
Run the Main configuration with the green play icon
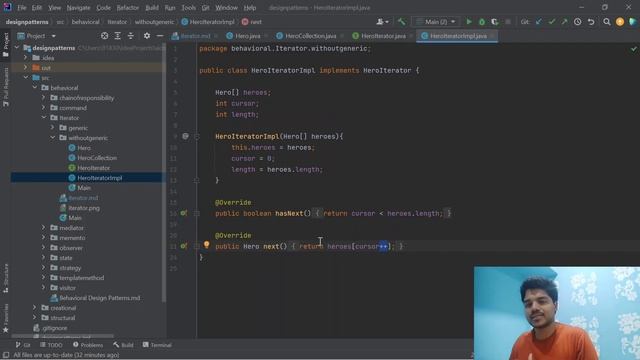[469, 22]
